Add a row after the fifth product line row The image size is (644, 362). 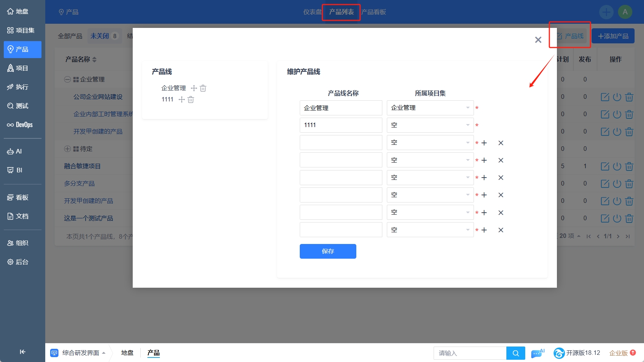(x=484, y=178)
